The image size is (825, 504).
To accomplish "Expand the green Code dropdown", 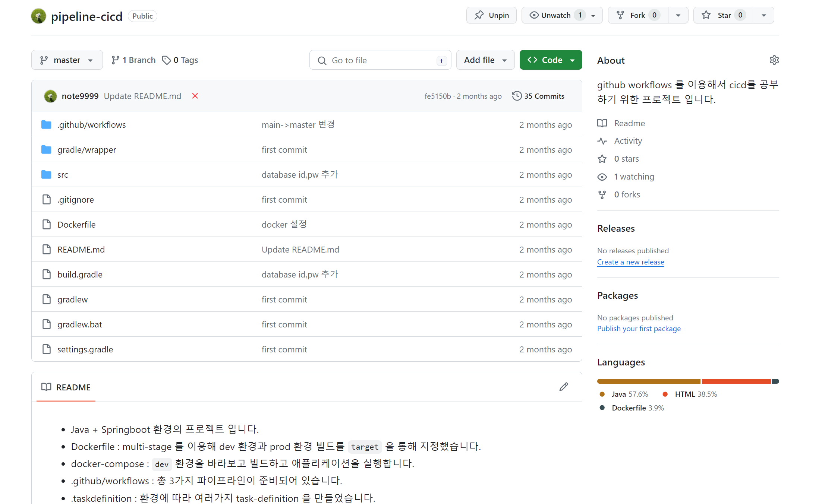I will pyautogui.click(x=551, y=60).
